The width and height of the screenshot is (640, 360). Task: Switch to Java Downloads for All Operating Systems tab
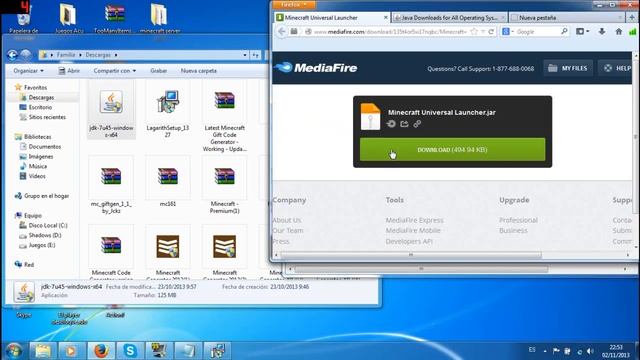[x=449, y=18]
